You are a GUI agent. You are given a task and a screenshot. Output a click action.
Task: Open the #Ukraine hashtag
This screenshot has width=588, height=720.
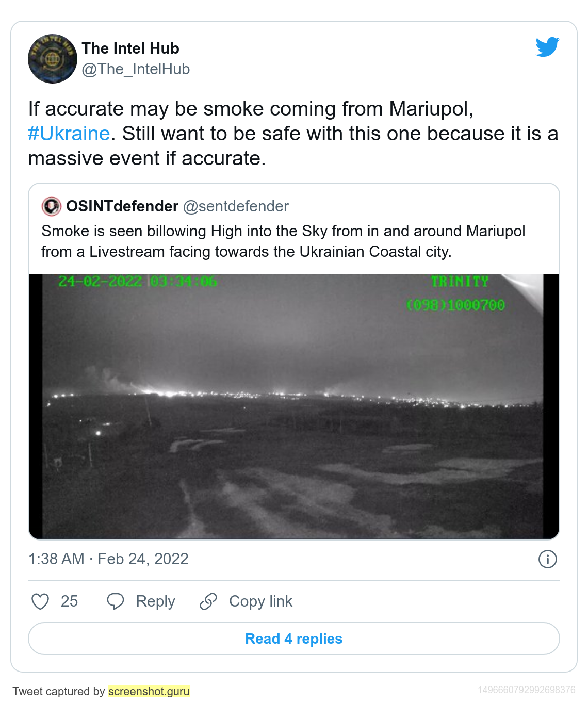pyautogui.click(x=69, y=134)
